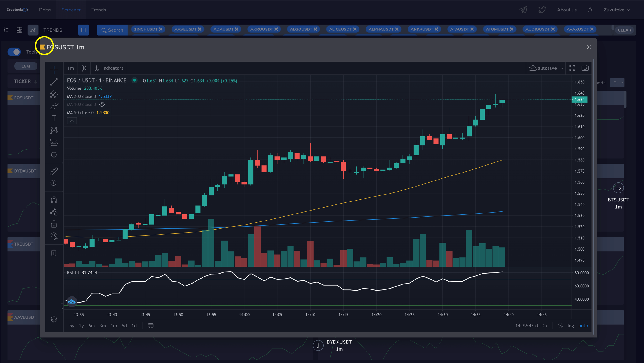Collapse the indicator legend chevron
Image resolution: width=644 pixels, height=363 pixels.
(x=72, y=121)
